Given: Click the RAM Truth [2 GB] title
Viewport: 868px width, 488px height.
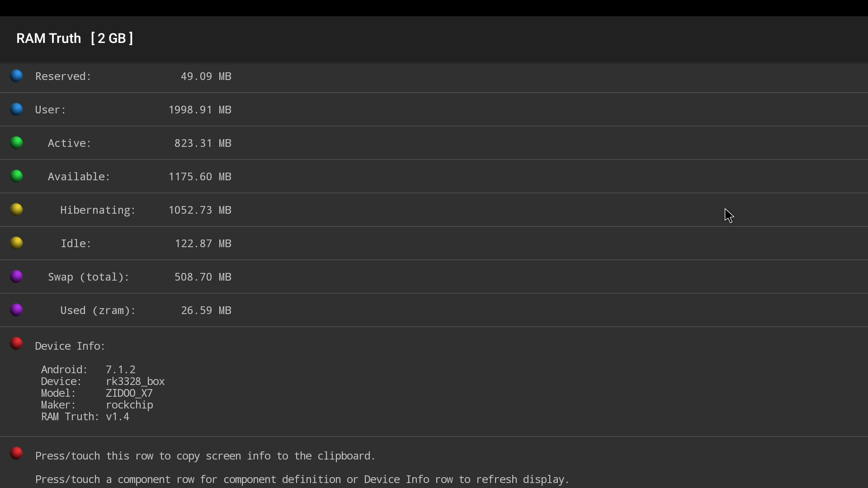Looking at the screenshot, I should click(x=75, y=38).
